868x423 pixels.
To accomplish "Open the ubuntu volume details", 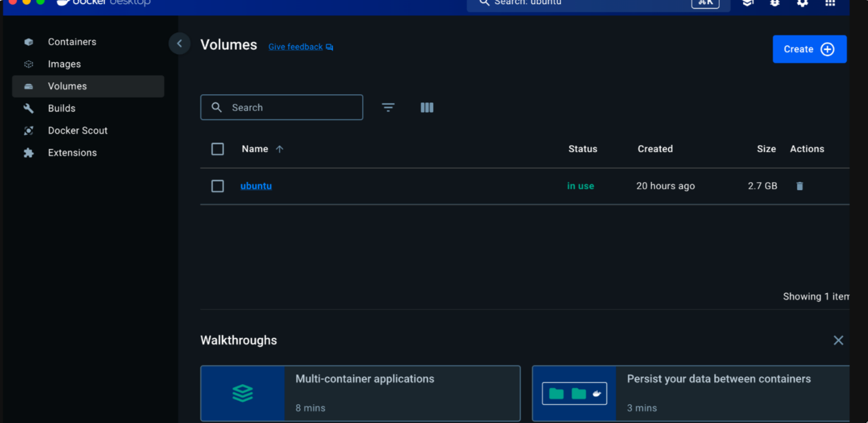I will (x=256, y=185).
